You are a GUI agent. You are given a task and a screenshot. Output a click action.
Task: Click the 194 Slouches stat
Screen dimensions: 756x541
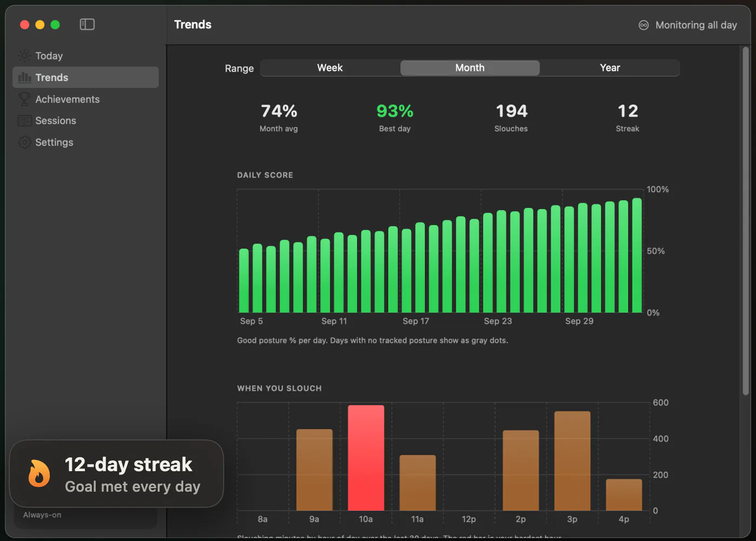click(x=511, y=117)
